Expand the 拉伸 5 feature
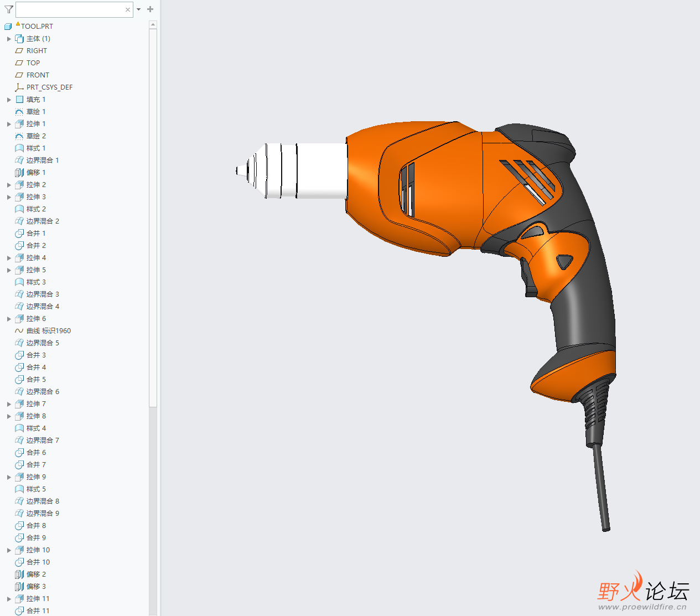The height and width of the screenshot is (616, 700). tap(9, 270)
